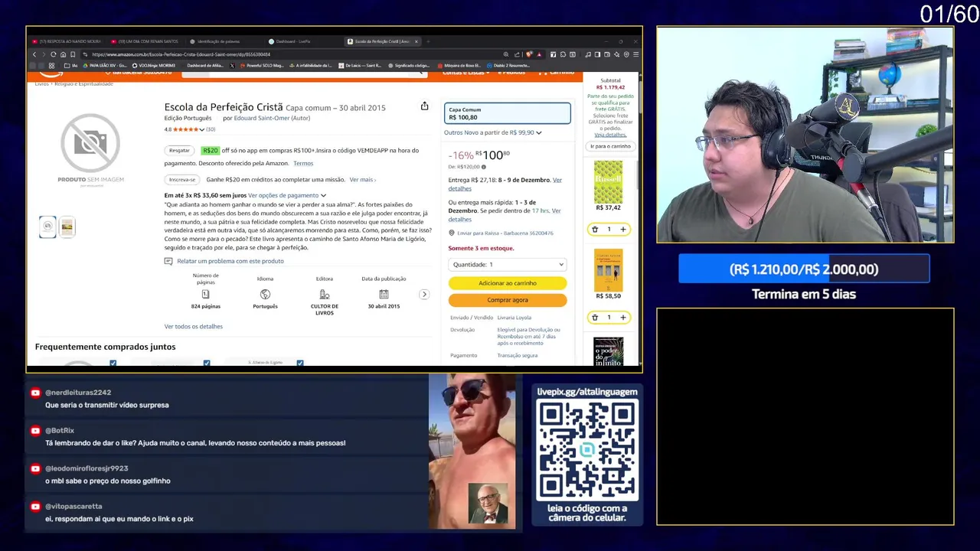This screenshot has width=980, height=551.
Task: Click the delivery location pin icon
Action: pyautogui.click(x=452, y=233)
